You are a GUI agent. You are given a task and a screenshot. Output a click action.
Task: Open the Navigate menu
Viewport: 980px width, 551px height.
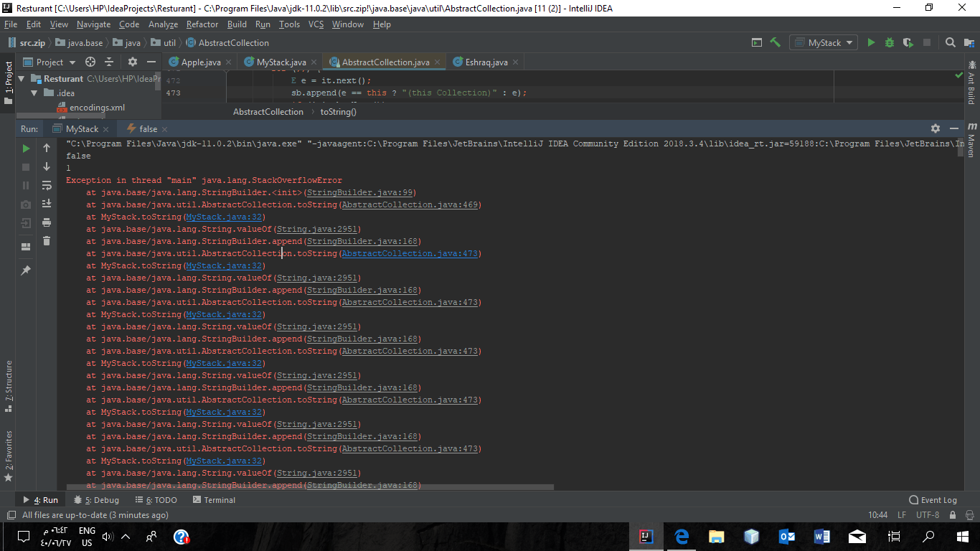[94, 24]
